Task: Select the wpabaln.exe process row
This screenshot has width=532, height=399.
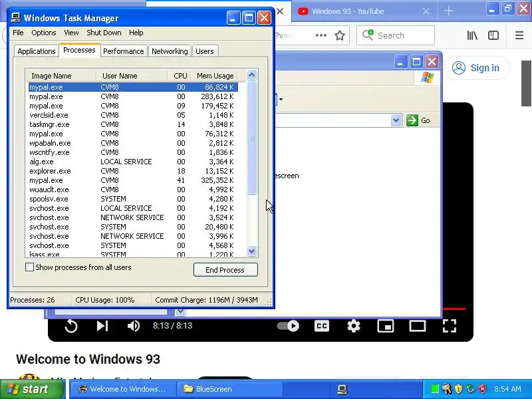Action: click(133, 143)
